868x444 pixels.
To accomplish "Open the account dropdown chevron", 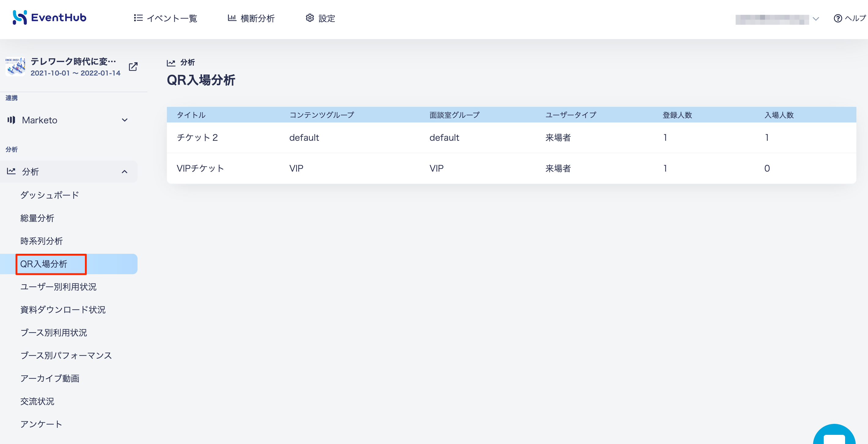I will tap(815, 19).
